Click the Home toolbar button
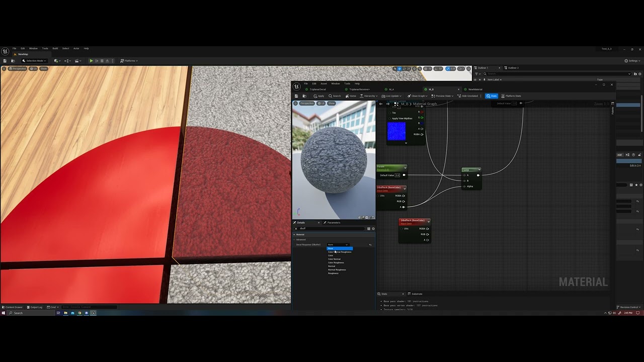The height and width of the screenshot is (362, 644). pos(351,96)
